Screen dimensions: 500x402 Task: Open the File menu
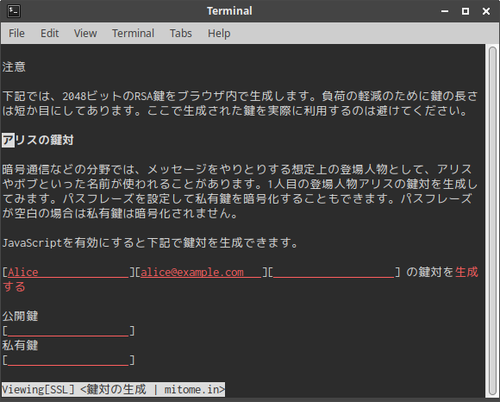16,33
